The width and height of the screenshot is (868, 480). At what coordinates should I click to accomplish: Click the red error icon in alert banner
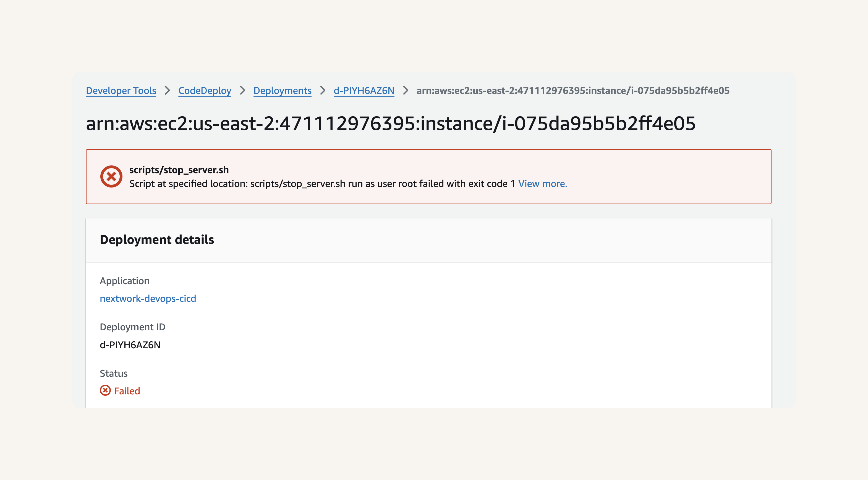coord(111,176)
